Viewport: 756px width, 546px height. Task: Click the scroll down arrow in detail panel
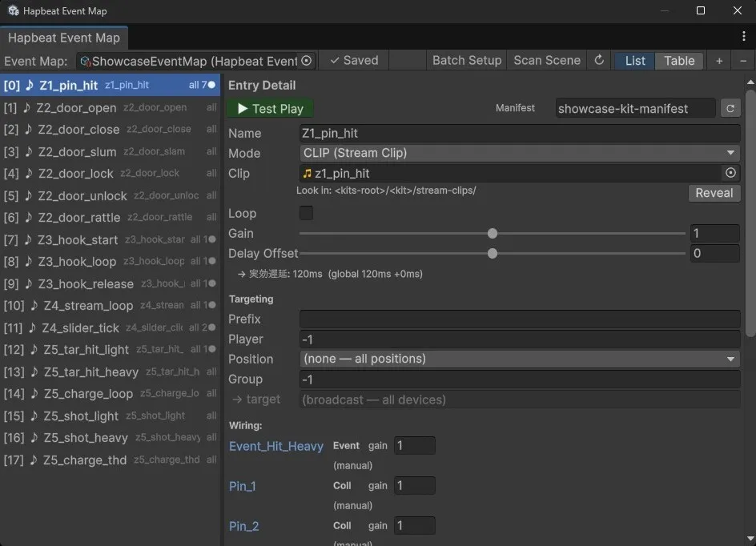(x=750, y=538)
